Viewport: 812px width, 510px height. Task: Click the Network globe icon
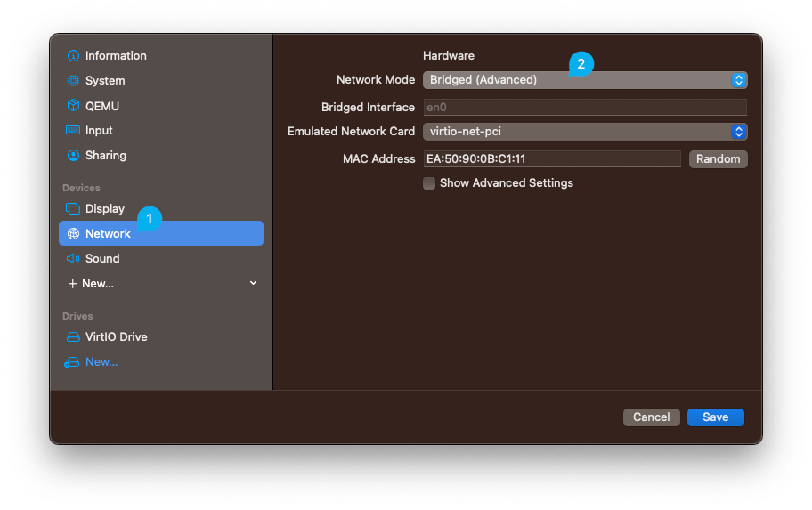coord(73,233)
